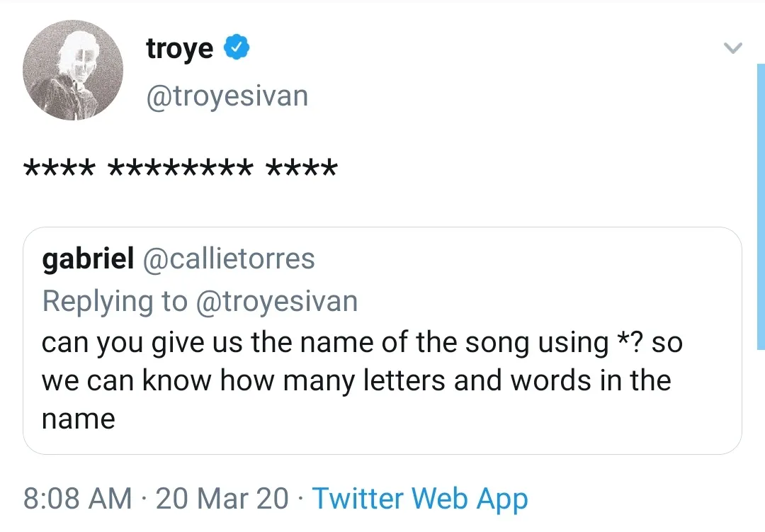Open @troyesivan mention in quoted reply
This screenshot has height=532, width=765.
276,301
